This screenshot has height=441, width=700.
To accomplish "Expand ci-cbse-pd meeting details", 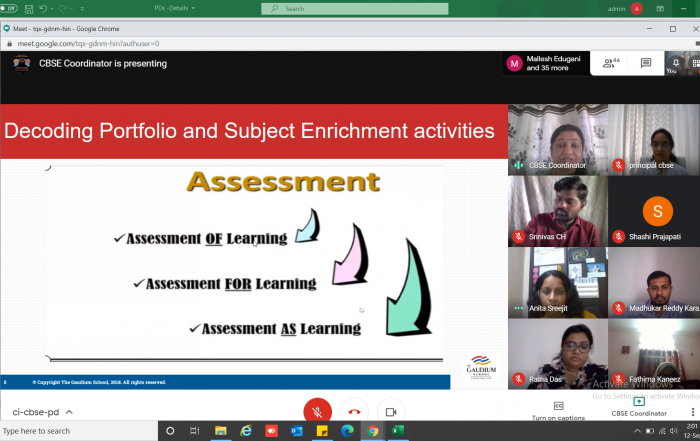I will (x=42, y=412).
